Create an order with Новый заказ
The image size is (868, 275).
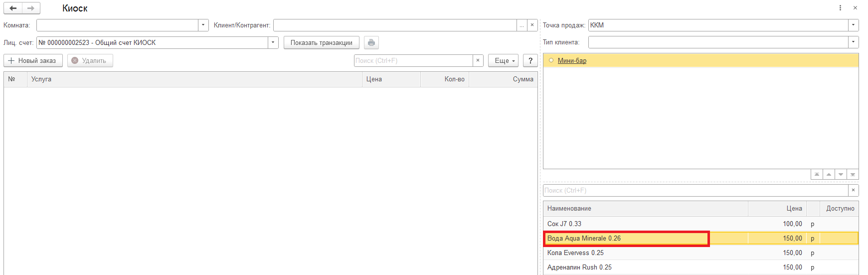33,60
